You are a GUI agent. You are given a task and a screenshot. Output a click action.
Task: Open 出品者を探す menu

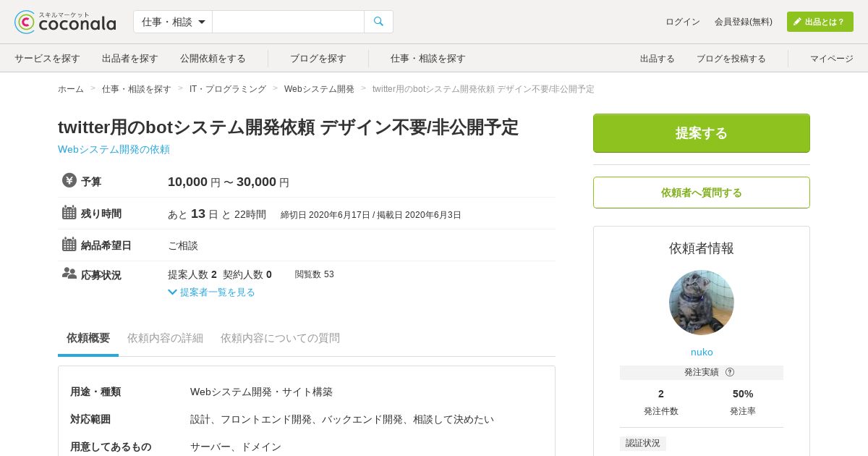(130, 59)
